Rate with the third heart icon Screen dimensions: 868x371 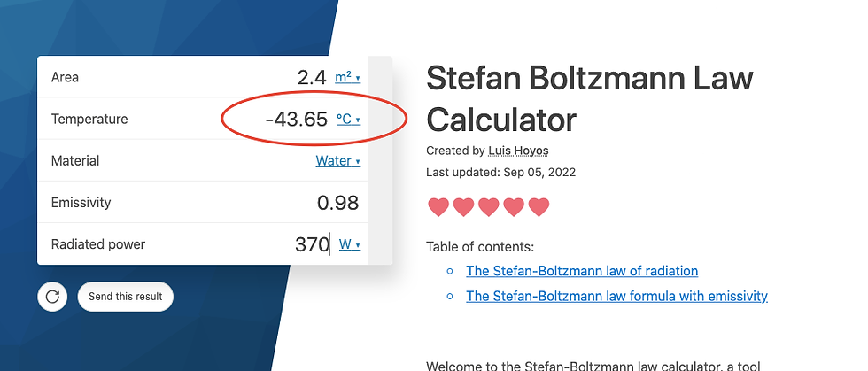(489, 207)
